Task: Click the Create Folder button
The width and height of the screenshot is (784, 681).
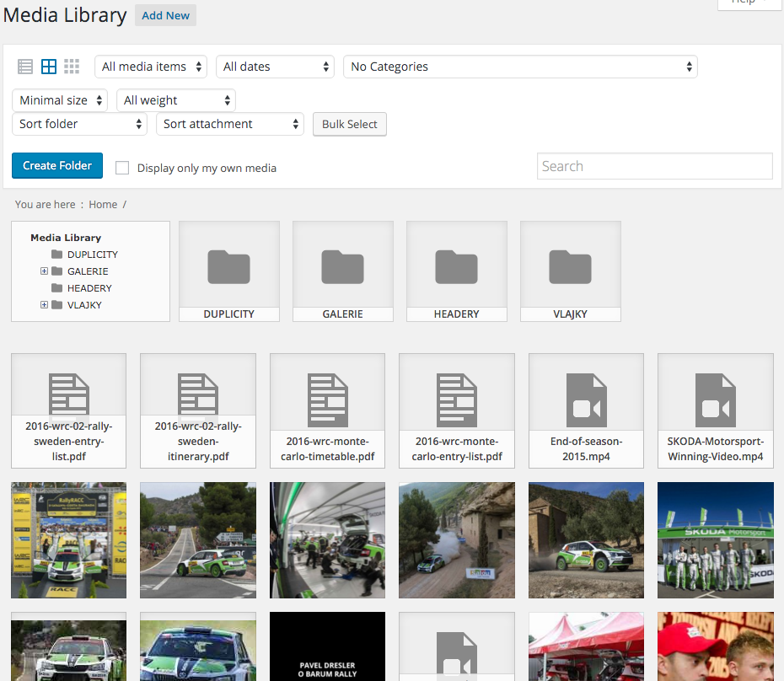Action: [57, 165]
